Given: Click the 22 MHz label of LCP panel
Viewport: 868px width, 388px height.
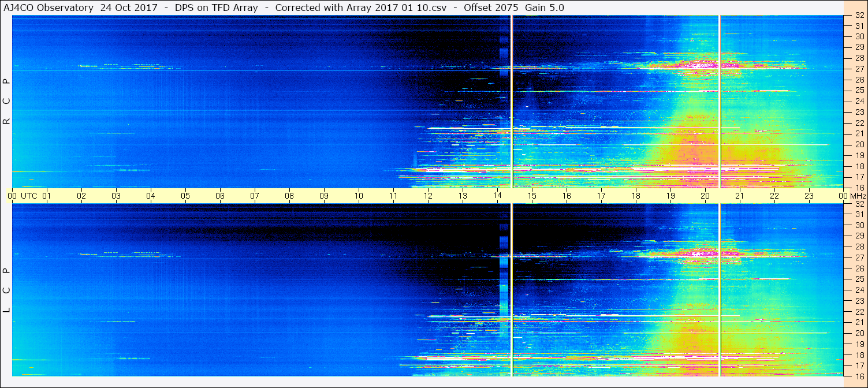Looking at the screenshot, I should pyautogui.click(x=859, y=311).
